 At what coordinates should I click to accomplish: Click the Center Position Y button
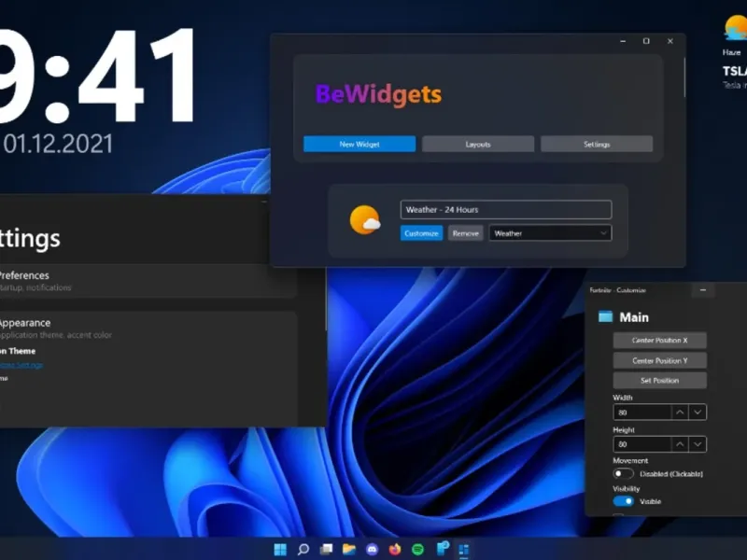(x=660, y=360)
